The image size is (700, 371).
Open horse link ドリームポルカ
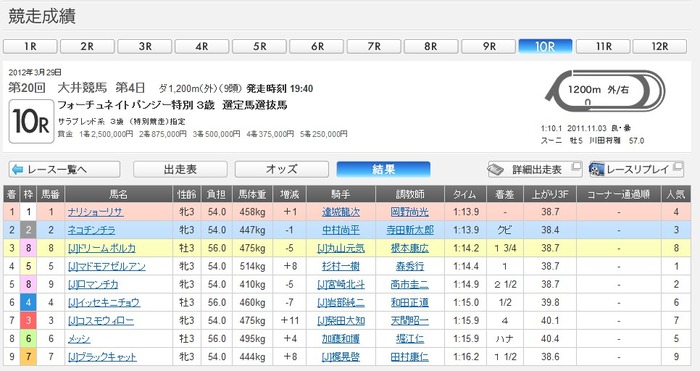102,248
